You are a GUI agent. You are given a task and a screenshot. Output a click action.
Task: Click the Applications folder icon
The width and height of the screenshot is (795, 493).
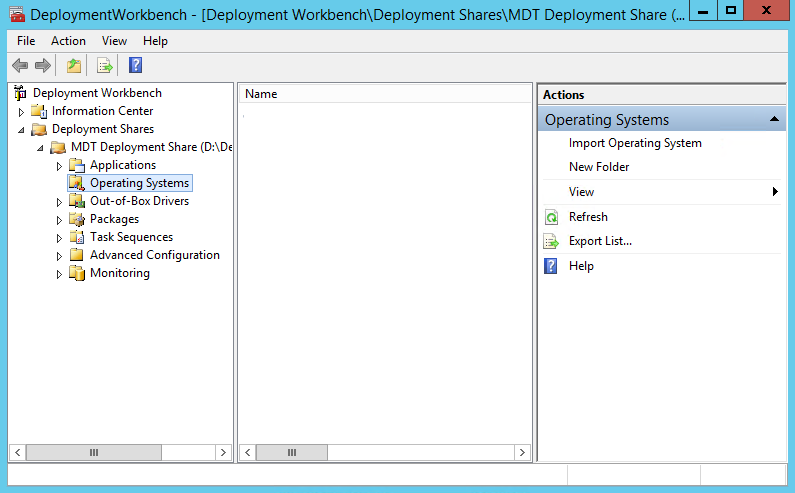(x=77, y=165)
